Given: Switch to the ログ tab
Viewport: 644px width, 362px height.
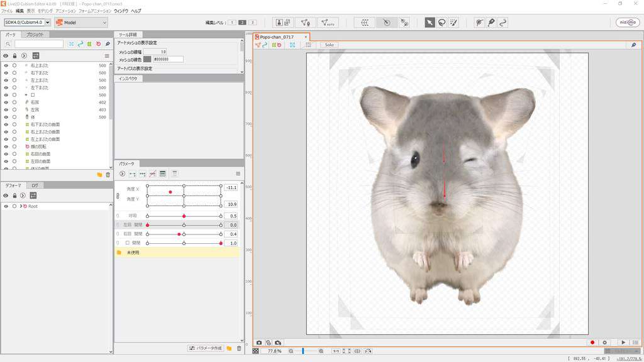Looking at the screenshot, I should (x=35, y=185).
